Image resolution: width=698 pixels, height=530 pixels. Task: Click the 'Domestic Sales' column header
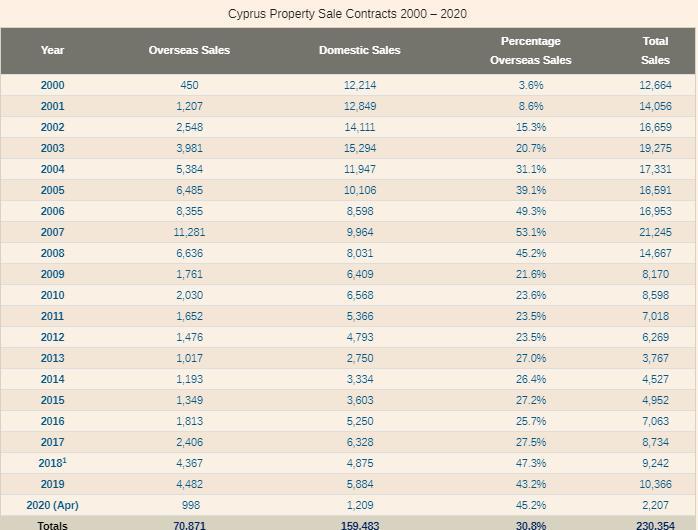[x=359, y=50]
